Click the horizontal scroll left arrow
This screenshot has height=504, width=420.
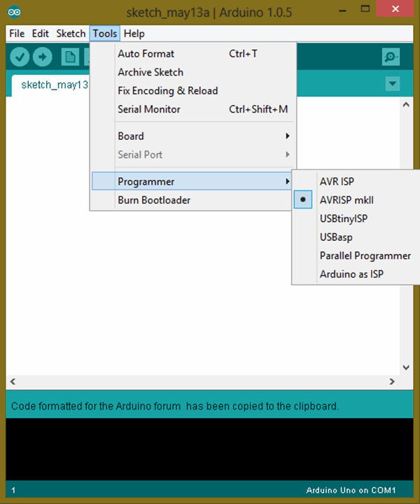[x=13, y=381]
